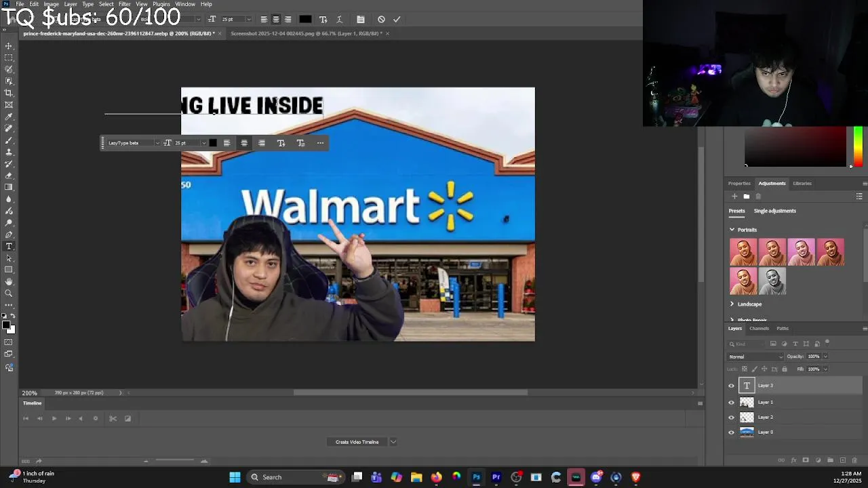Create a new layer

tap(843, 460)
